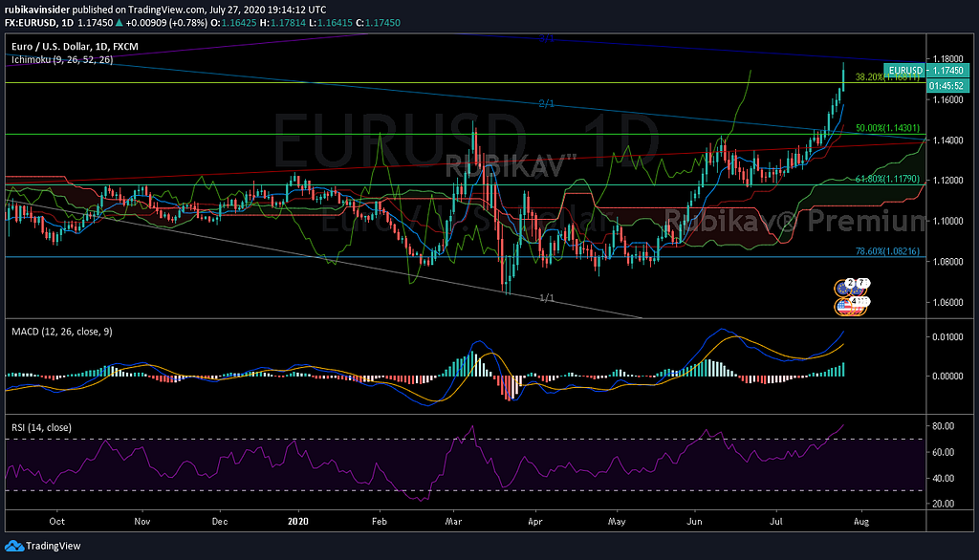Jump to Jul on the time axis
Image resolution: width=979 pixels, height=560 pixels.
[776, 521]
